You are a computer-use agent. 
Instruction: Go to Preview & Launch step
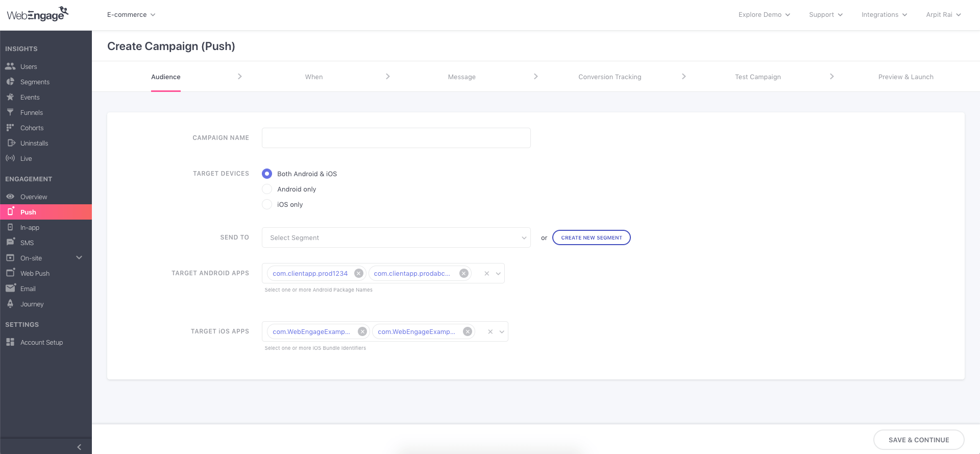[x=906, y=77]
